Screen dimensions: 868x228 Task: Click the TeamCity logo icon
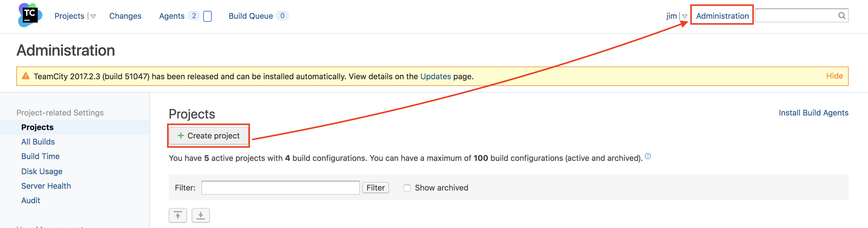tap(30, 15)
